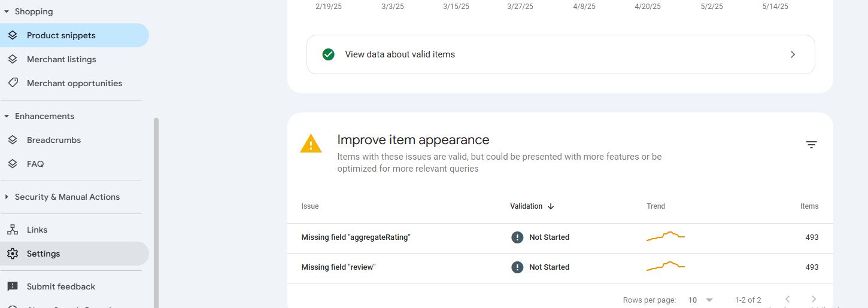Open the Merchant listings report
The image size is (868, 308).
point(61,59)
